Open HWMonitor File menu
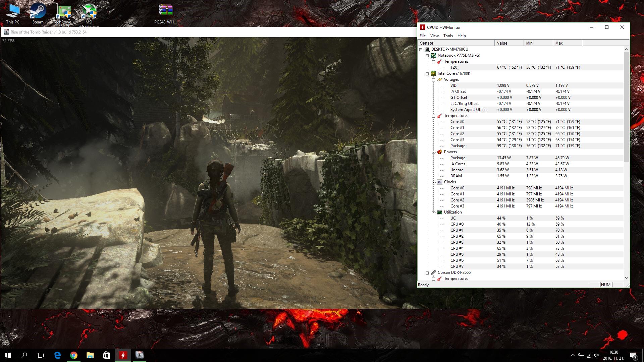 pyautogui.click(x=423, y=36)
